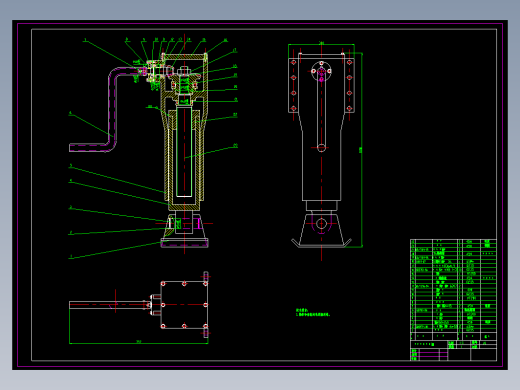Select the top-left bolt hole on mounting bracket

pos(294,62)
